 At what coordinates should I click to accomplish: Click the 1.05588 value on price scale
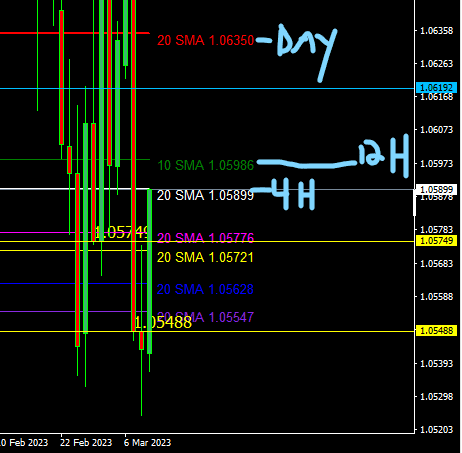click(437, 297)
